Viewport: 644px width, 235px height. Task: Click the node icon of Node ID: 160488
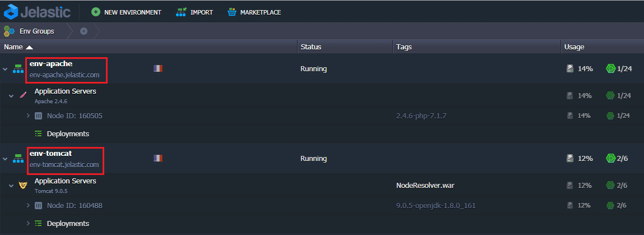38,205
